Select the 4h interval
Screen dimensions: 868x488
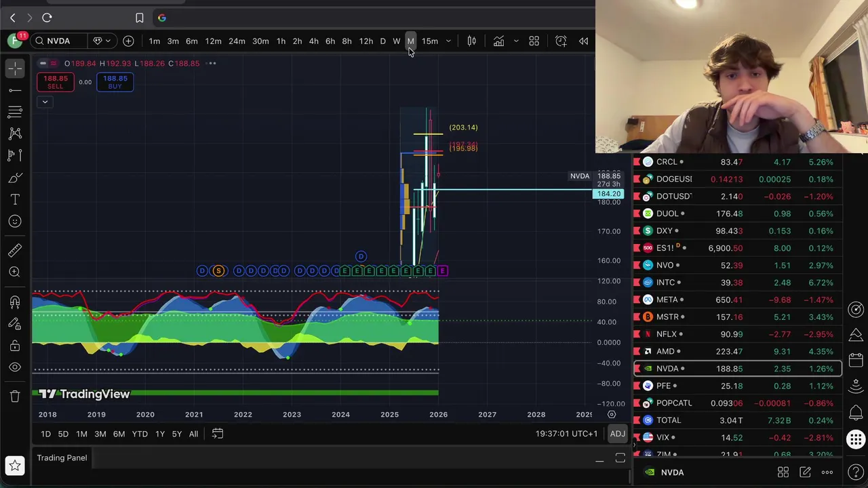click(313, 41)
